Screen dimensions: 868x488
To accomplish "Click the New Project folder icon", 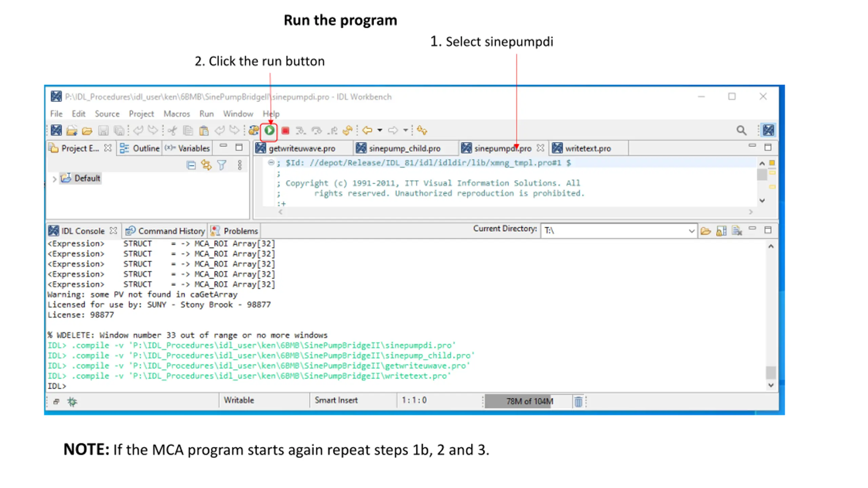I will coord(72,130).
